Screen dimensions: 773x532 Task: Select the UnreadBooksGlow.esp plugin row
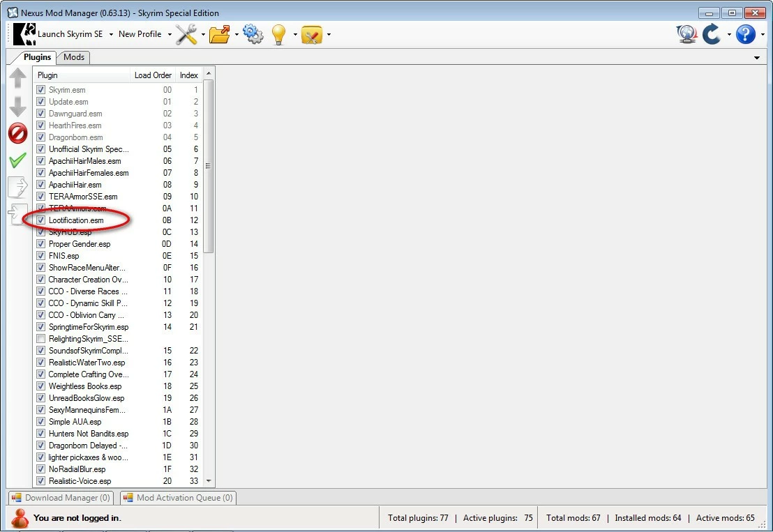119,398
